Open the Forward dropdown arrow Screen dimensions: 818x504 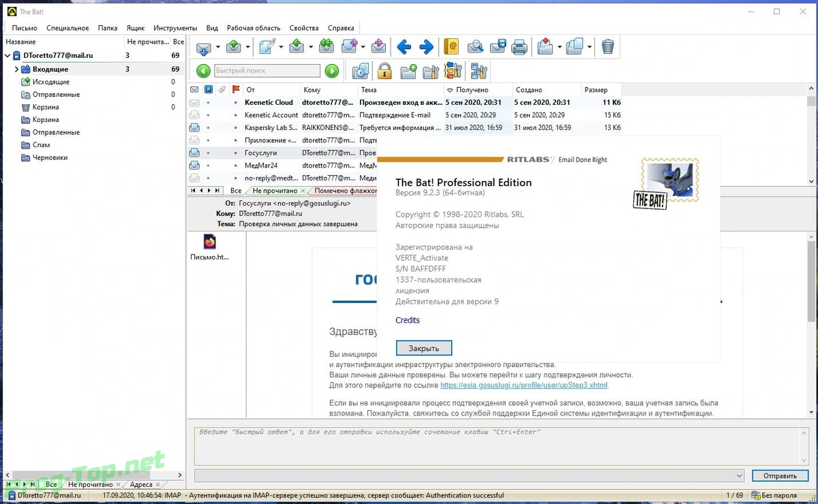click(364, 47)
